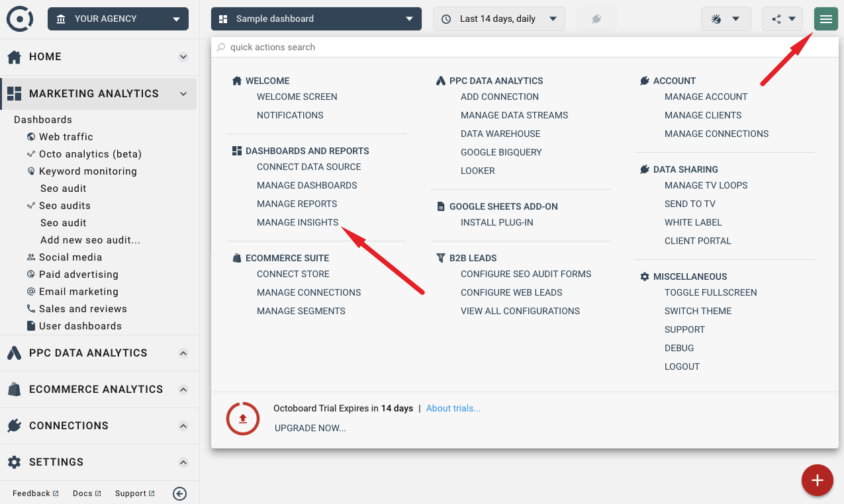Click LOGOUT in Miscellaneous
The height and width of the screenshot is (504, 844).
(x=682, y=366)
